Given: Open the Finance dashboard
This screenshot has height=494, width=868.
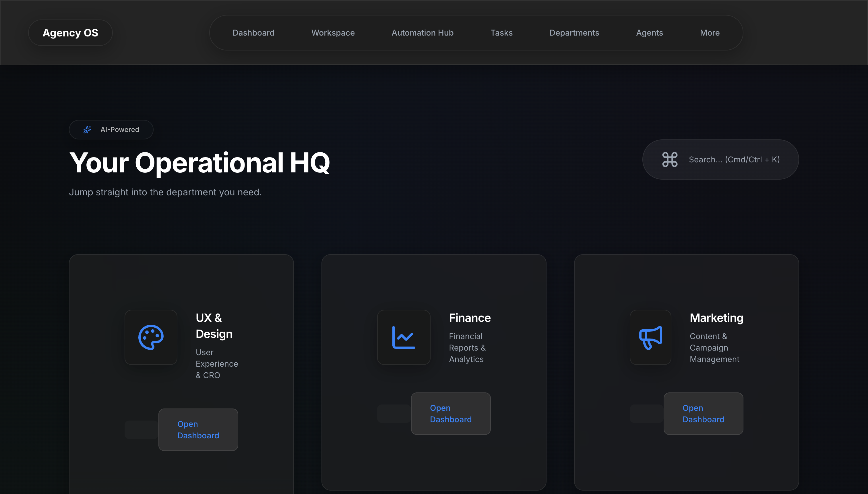Looking at the screenshot, I should pyautogui.click(x=450, y=413).
